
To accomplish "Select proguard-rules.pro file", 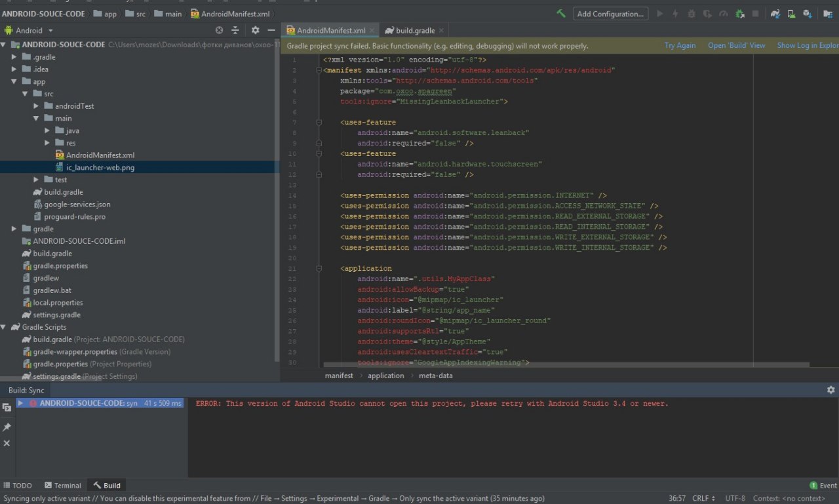I will [74, 217].
